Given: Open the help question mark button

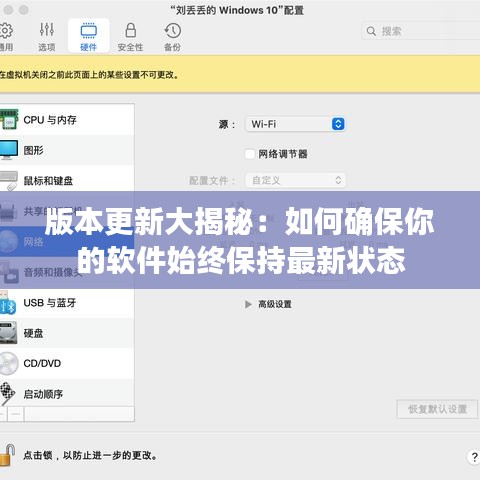Looking at the screenshot, I should point(474,457).
